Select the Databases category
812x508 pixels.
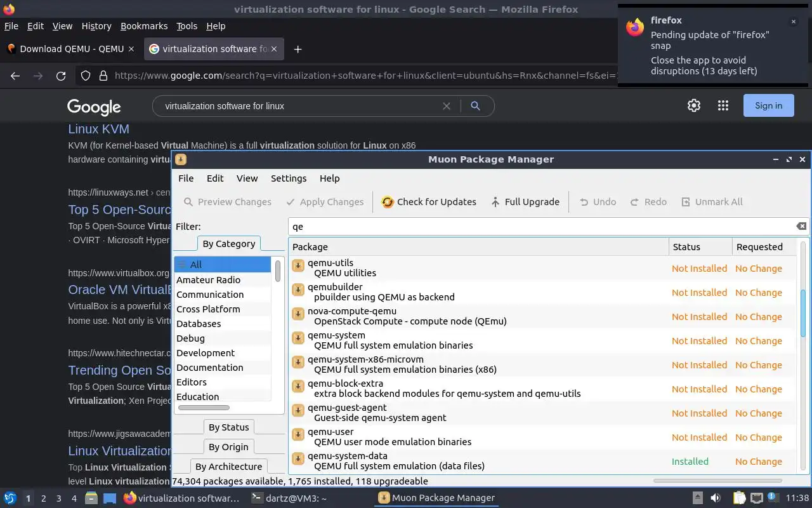223,324
